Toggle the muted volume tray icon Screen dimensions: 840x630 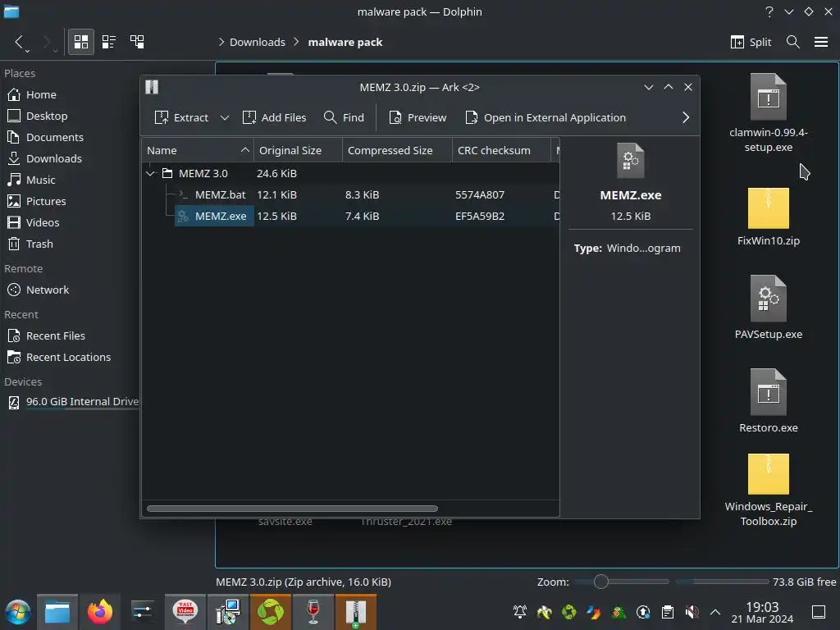[x=692, y=612]
